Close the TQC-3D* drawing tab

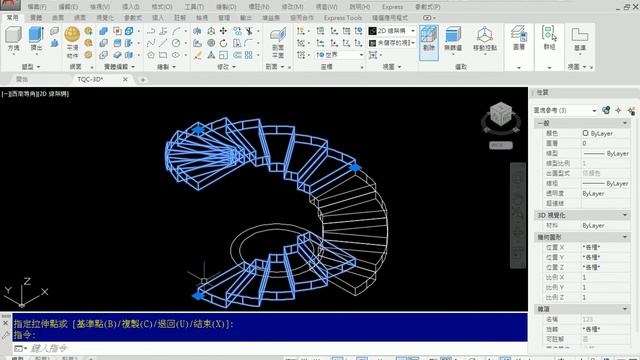(125, 79)
